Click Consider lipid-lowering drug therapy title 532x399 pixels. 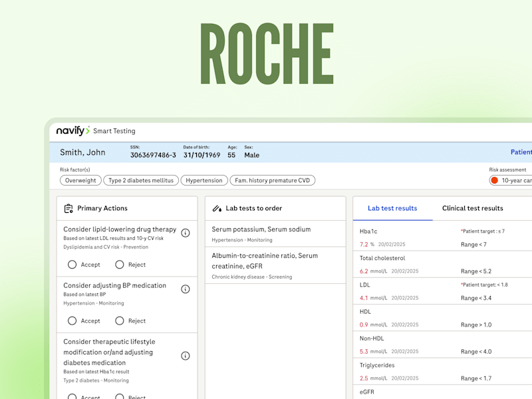(x=120, y=229)
